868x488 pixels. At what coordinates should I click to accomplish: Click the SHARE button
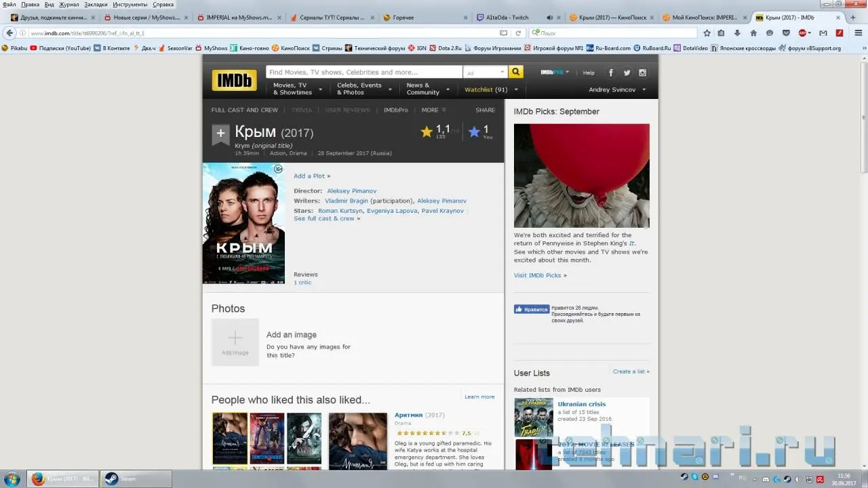pyautogui.click(x=486, y=110)
